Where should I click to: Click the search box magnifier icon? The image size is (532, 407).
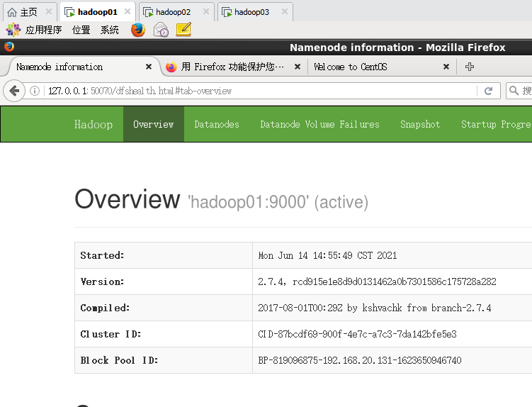[514, 91]
